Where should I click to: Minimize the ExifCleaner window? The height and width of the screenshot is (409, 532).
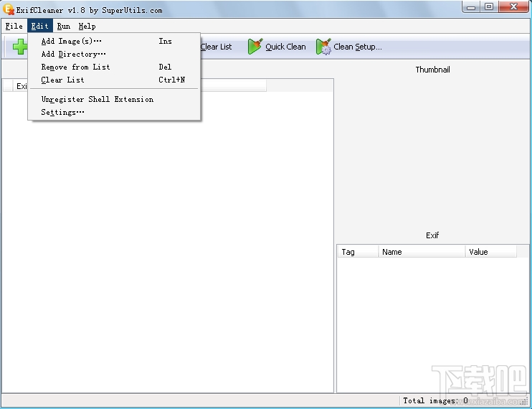click(x=471, y=6)
